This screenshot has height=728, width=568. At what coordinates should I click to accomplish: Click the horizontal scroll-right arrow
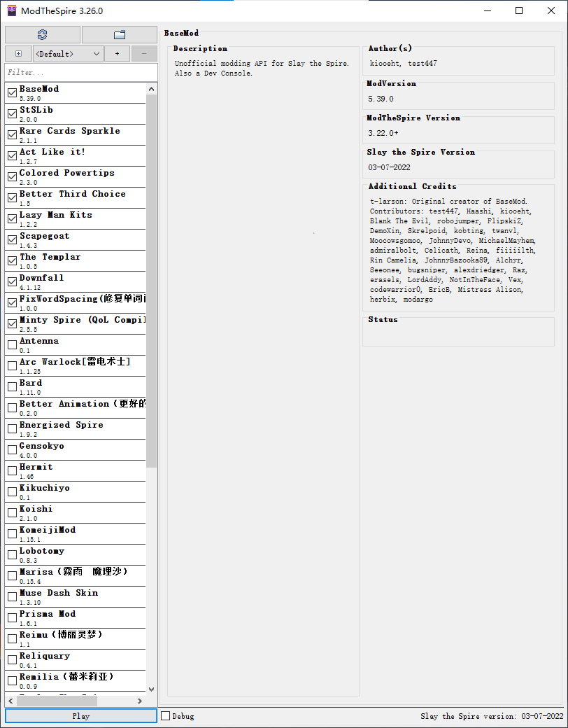(x=140, y=701)
